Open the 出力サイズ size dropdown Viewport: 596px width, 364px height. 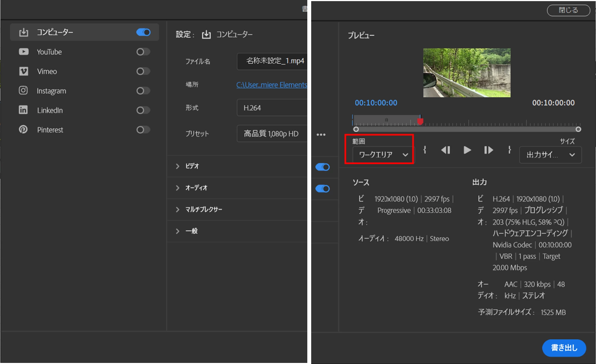click(x=550, y=155)
